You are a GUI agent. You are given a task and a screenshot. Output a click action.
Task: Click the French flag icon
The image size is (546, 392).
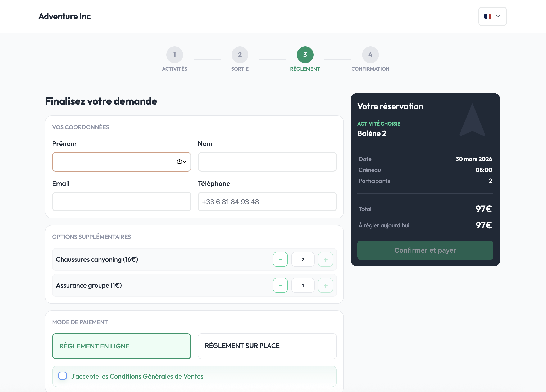pyautogui.click(x=488, y=16)
